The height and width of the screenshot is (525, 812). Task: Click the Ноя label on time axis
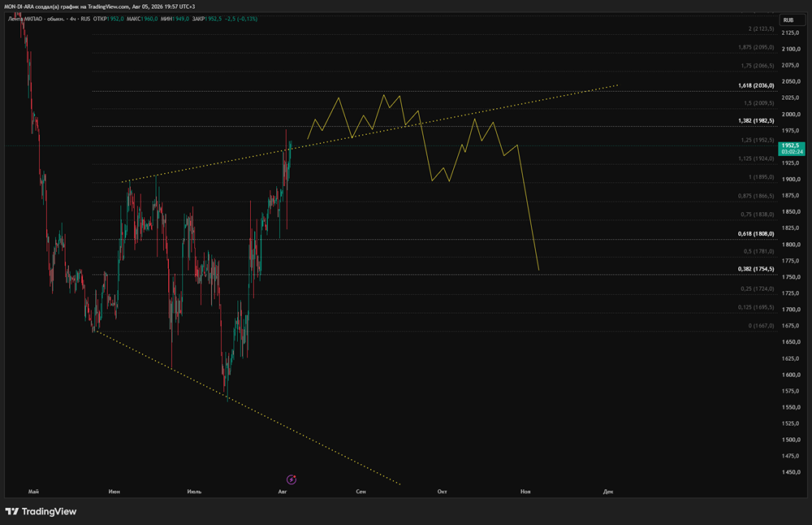point(525,492)
